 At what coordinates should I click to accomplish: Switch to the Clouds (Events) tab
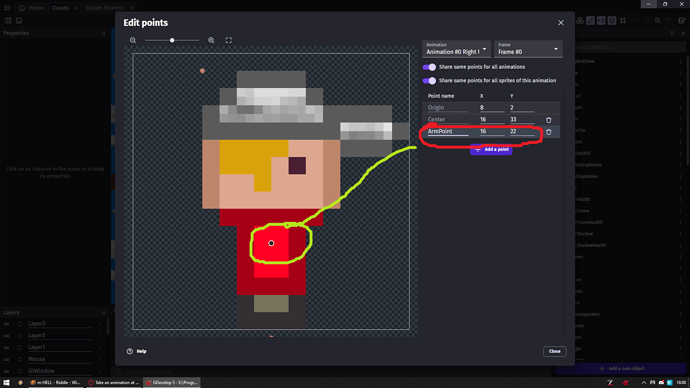pos(105,8)
